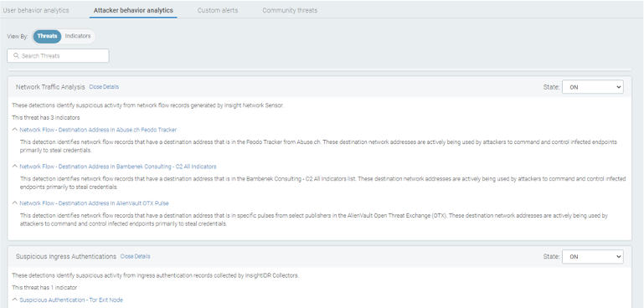Image resolution: width=644 pixels, height=308 pixels.
Task: Switch to Custom alerts tab
Action: pyautogui.click(x=217, y=10)
